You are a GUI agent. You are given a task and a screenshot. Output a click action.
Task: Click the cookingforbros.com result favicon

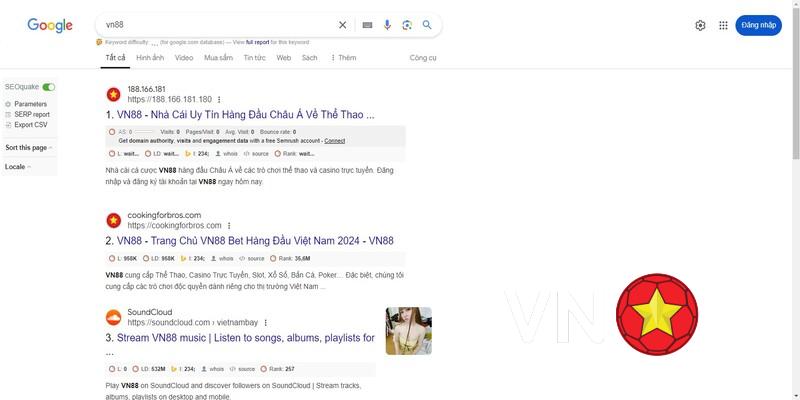pos(113,220)
